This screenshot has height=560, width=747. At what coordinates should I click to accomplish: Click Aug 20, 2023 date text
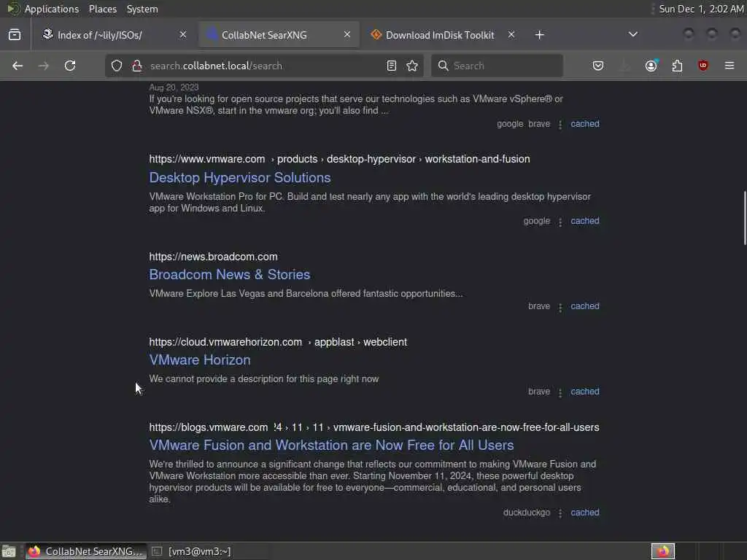pyautogui.click(x=174, y=87)
